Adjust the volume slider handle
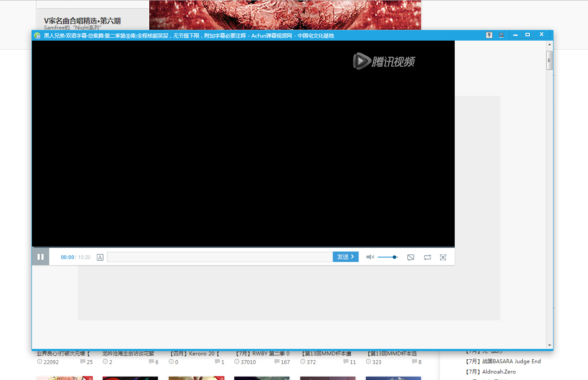Viewport: 588px width, 380px height. (x=394, y=257)
